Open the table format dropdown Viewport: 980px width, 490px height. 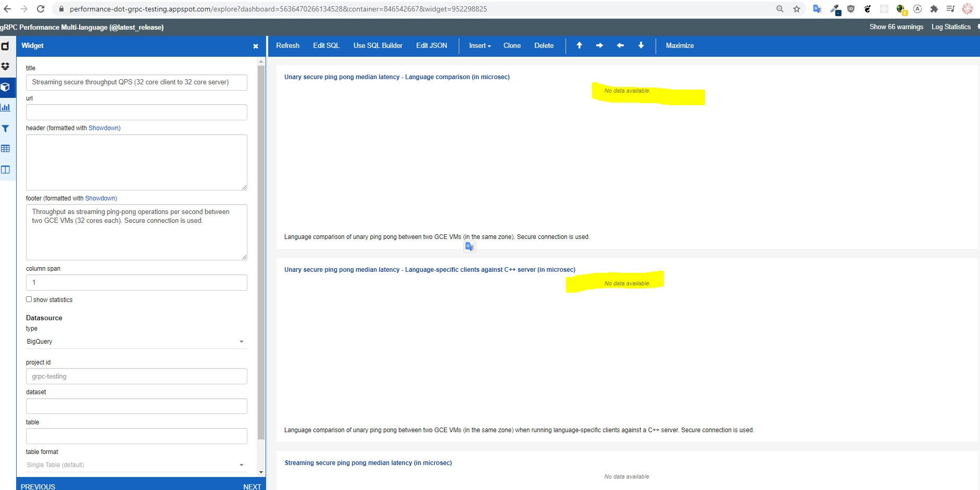136,465
